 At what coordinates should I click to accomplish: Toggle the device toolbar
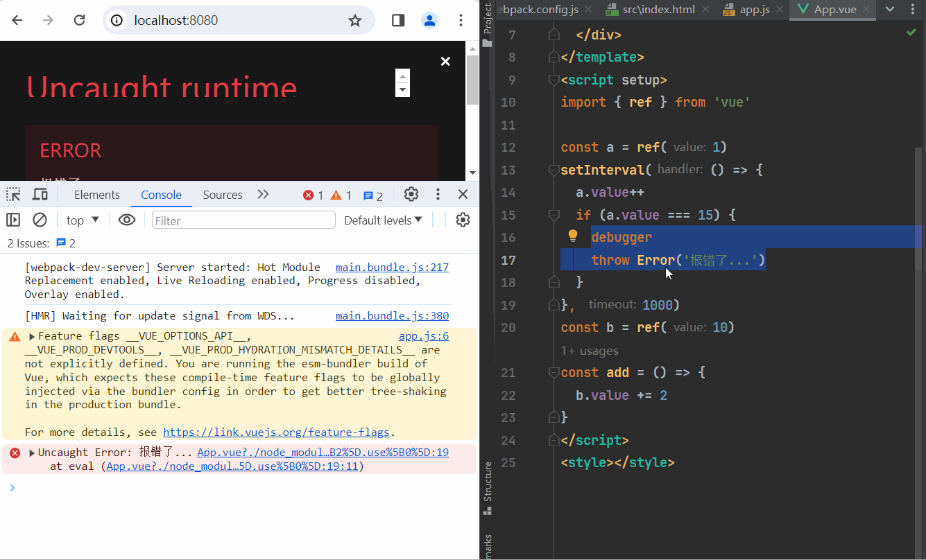[x=40, y=195]
